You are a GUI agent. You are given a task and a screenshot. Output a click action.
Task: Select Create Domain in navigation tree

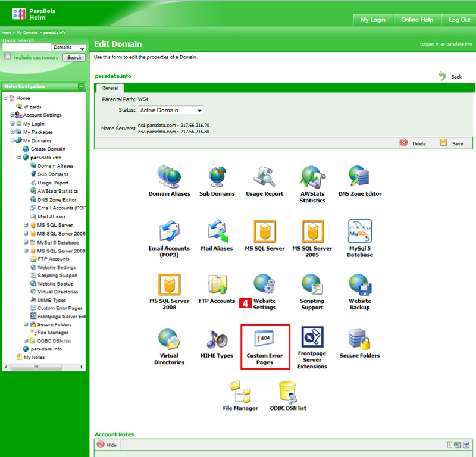[x=48, y=149]
